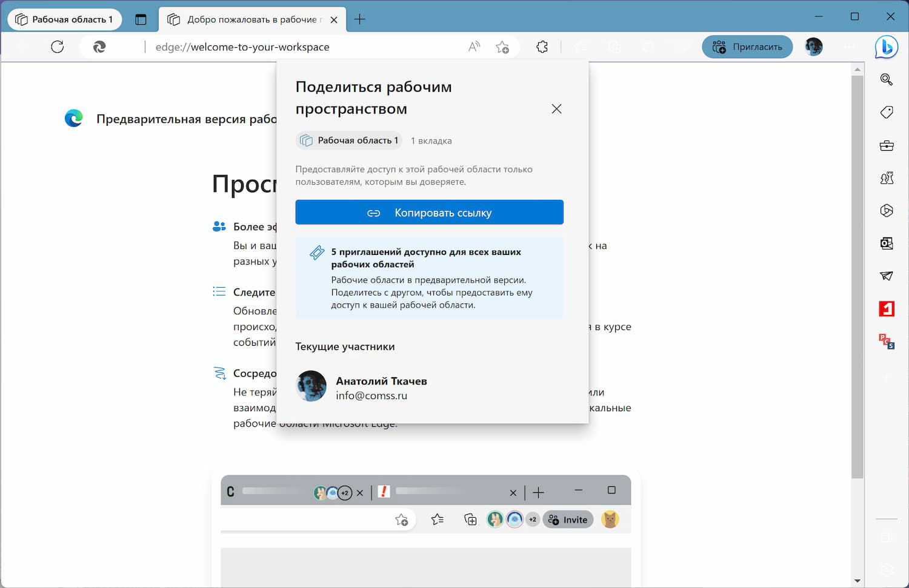Click the "Текущие участники" heading

pyautogui.click(x=345, y=347)
